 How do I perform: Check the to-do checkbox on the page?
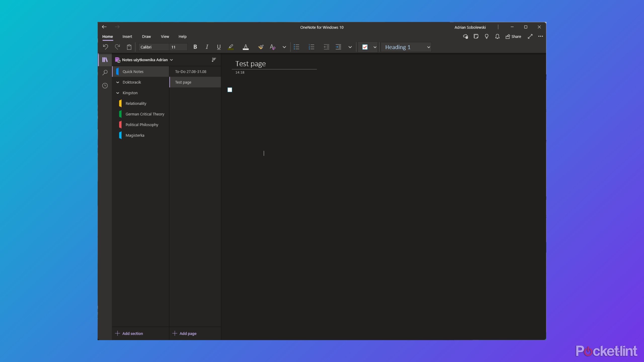[230, 90]
